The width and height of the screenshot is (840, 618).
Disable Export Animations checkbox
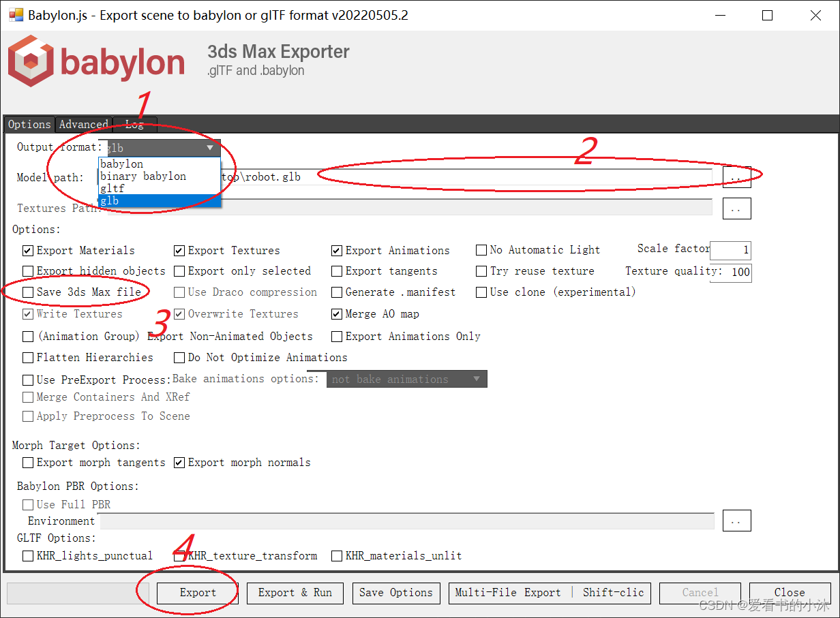(x=337, y=251)
